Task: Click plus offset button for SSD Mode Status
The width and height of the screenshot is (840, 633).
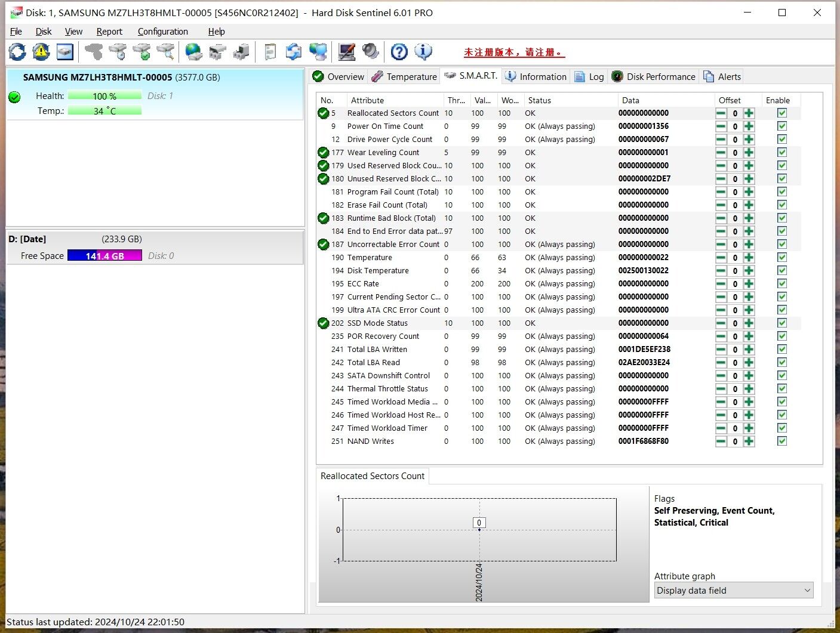Action: coord(749,323)
